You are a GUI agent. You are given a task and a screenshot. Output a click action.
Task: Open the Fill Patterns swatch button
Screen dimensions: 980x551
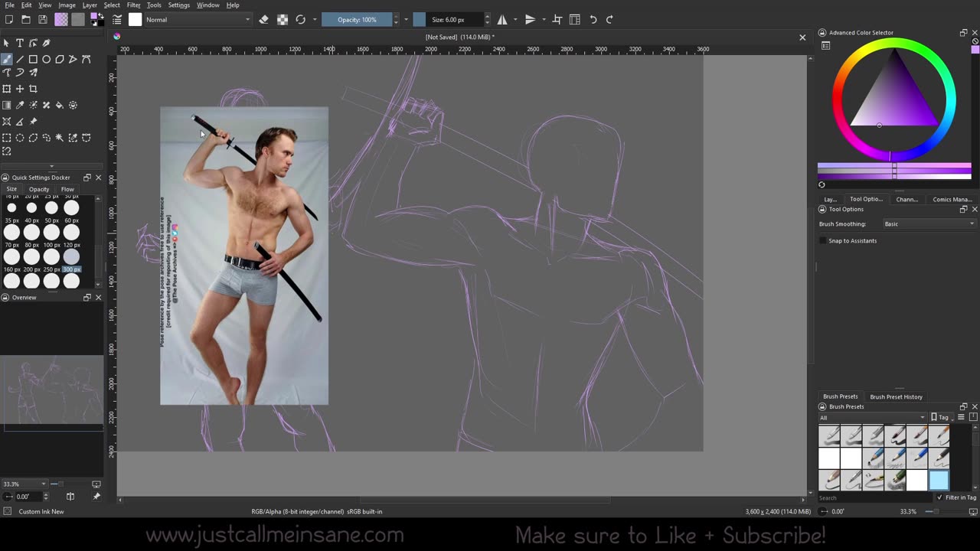point(78,20)
